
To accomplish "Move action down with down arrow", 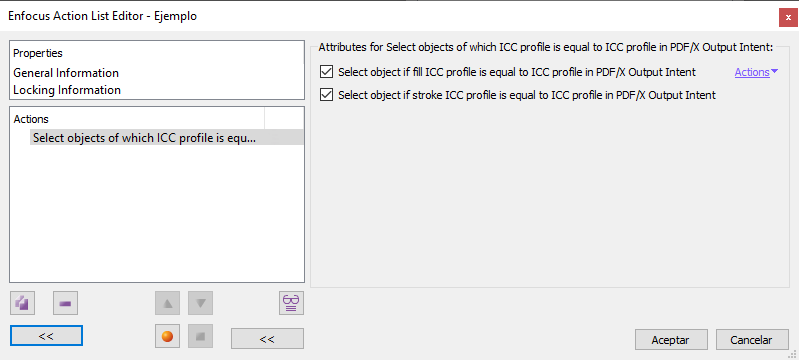I will pyautogui.click(x=200, y=304).
